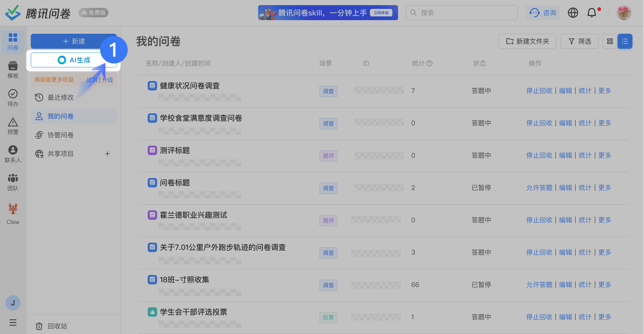Screen dimensions: 644x334
Task: Click the 高级版更多权益 text
Action: point(54,80)
